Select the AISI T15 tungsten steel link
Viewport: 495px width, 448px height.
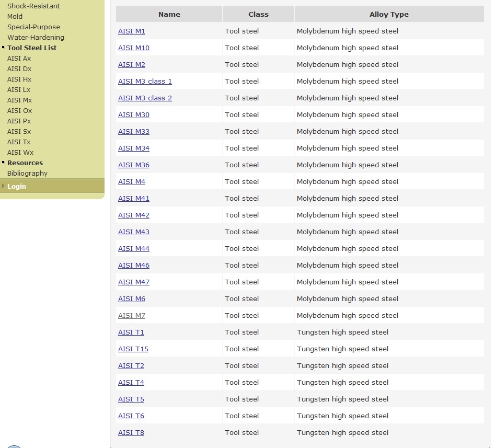tap(133, 349)
